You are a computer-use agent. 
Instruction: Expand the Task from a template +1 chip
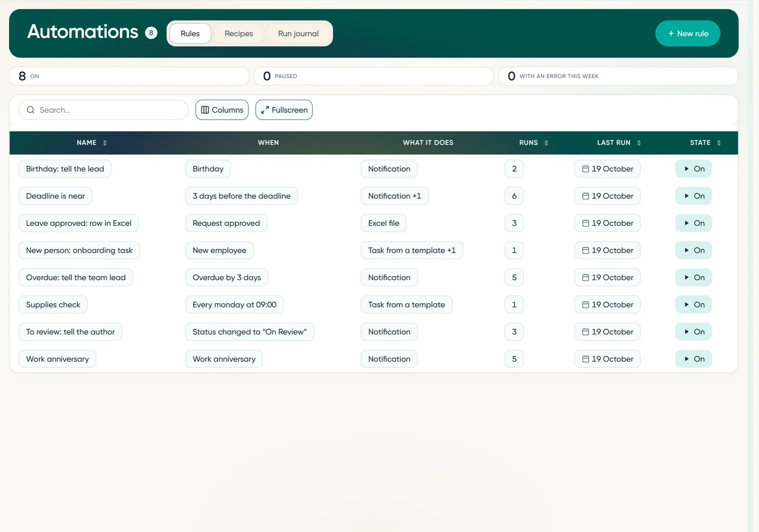[412, 250]
